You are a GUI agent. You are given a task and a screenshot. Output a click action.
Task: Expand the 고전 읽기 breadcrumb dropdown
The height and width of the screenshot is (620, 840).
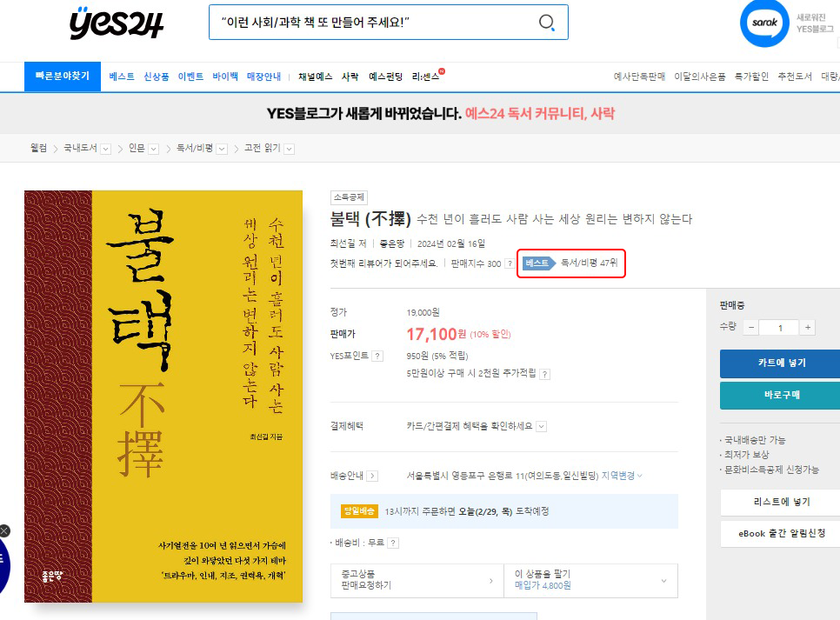point(290,149)
